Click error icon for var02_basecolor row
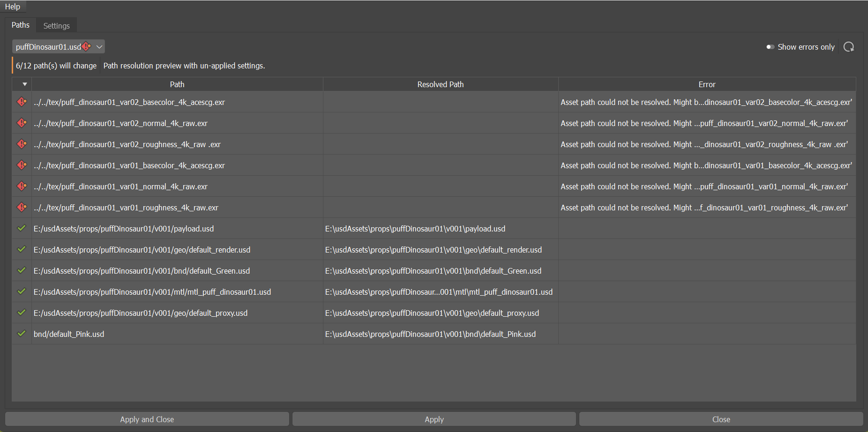 [x=22, y=102]
